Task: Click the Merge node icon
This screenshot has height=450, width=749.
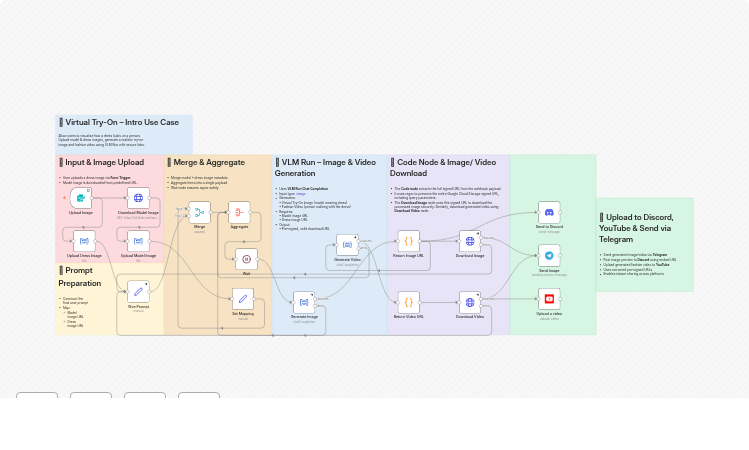Action: click(x=200, y=212)
